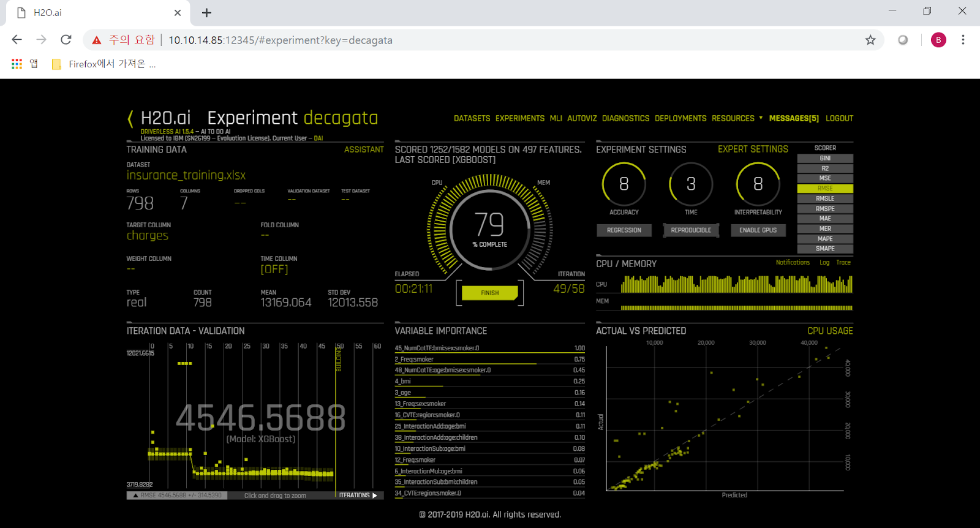Select the MAE scorer option
The image size is (980, 528).
pos(825,219)
